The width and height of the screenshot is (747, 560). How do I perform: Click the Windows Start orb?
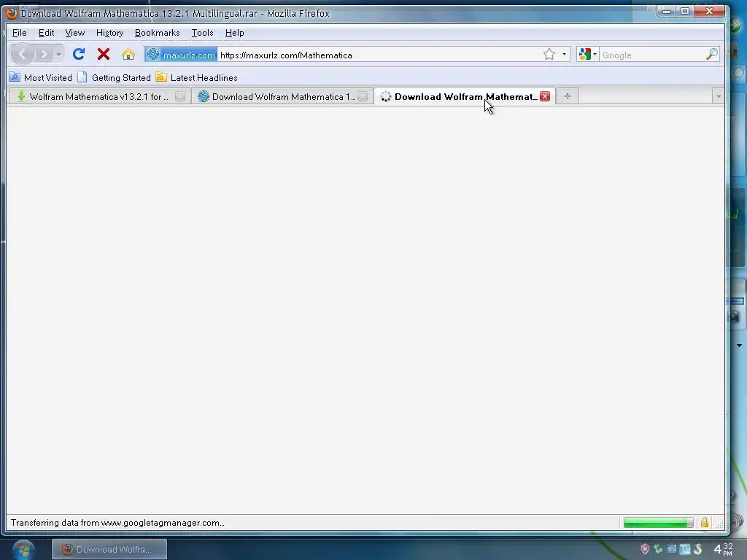(x=23, y=550)
